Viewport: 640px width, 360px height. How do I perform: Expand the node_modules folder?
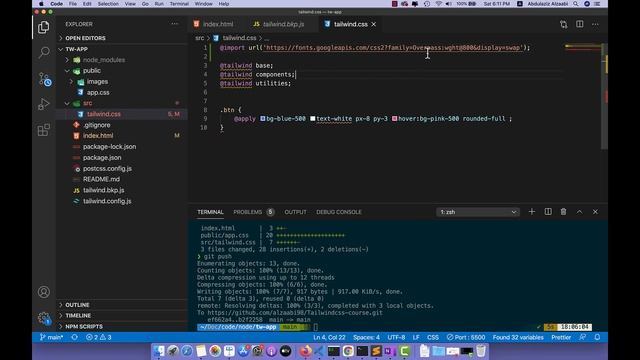(x=103, y=60)
